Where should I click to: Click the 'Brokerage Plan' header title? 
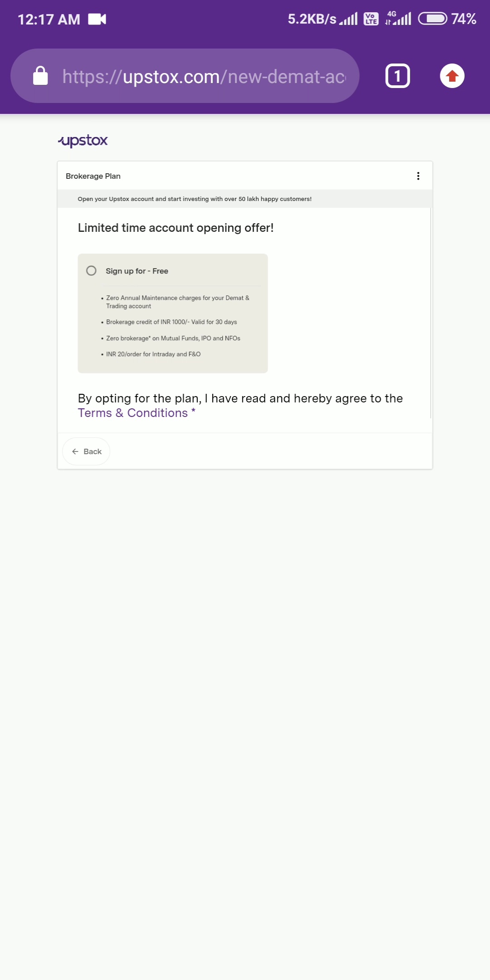(93, 176)
